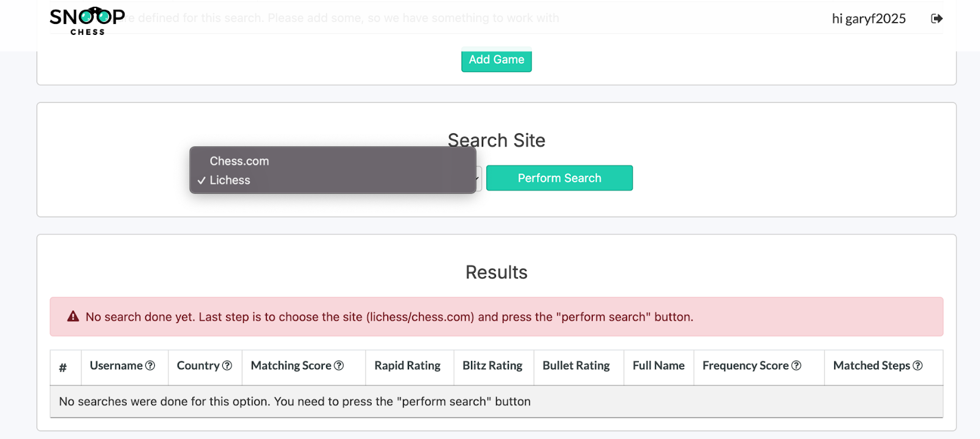Viewport: 980px width, 439px height.
Task: Click the Search Site heading
Action: [496, 140]
